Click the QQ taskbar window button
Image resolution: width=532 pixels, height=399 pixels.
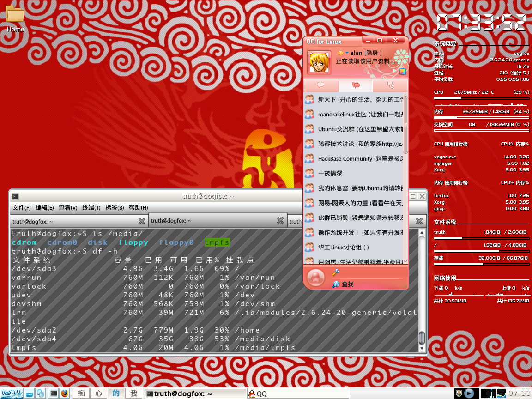click(297, 393)
